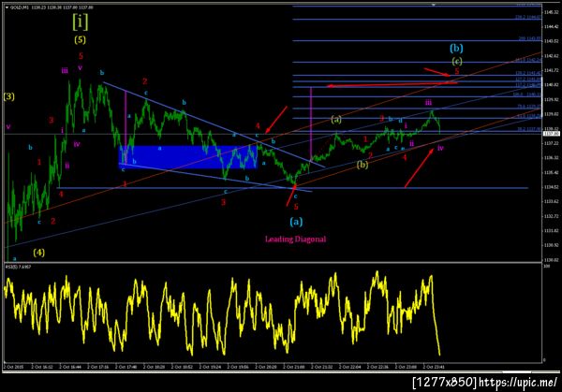The height and width of the screenshot is (392, 562).
Task: Select the cyan (a) label above Leading Diagonal
Action: 296,222
